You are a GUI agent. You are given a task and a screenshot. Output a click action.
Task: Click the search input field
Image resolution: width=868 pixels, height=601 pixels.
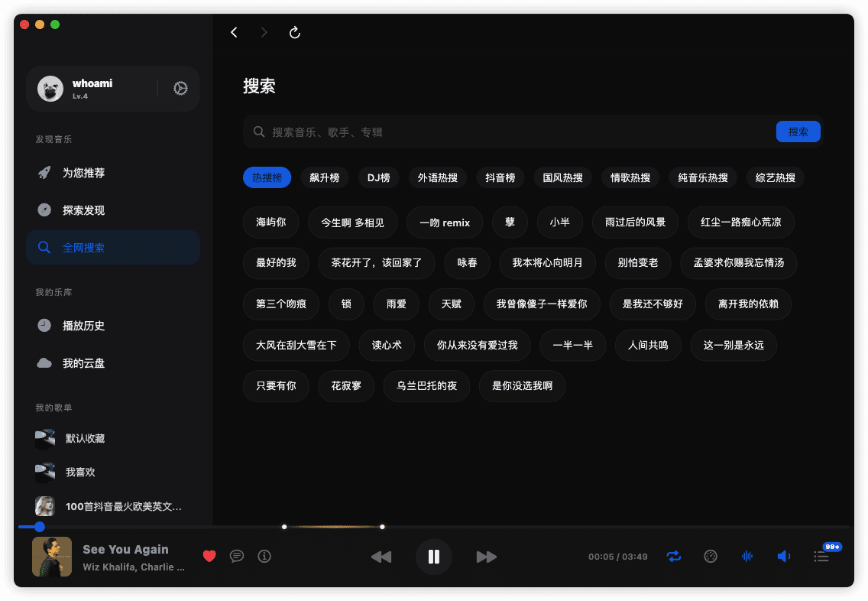510,132
